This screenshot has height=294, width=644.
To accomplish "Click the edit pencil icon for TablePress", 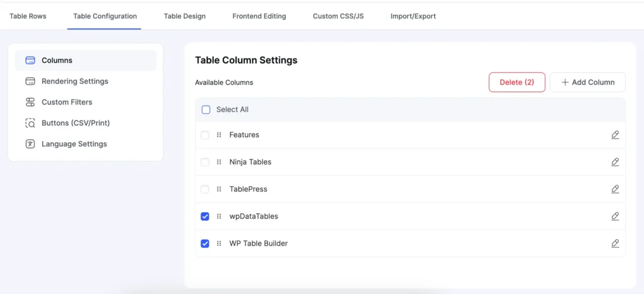I will coord(615,189).
